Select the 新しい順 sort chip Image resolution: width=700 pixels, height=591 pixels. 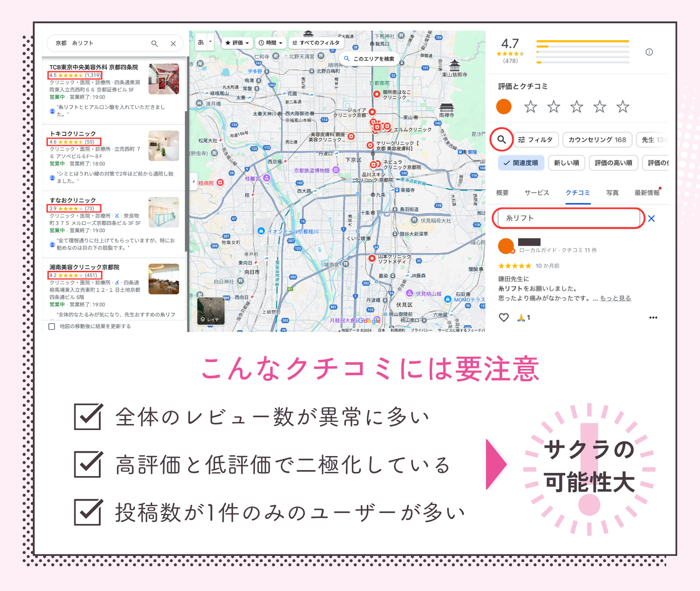click(566, 163)
